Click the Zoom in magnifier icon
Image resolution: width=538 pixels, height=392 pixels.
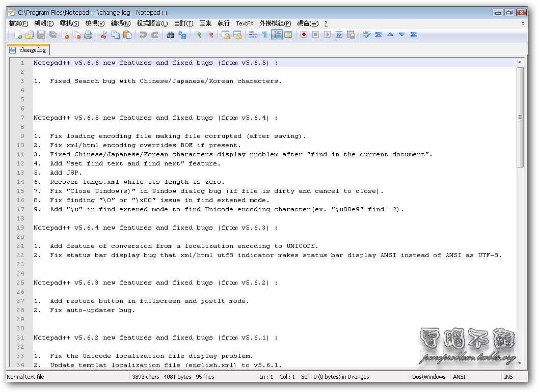[198, 35]
